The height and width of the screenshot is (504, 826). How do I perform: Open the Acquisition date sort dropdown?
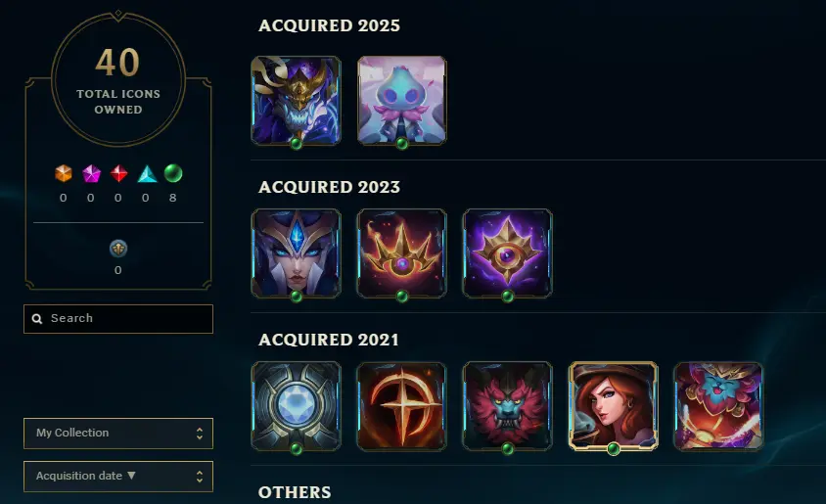point(118,476)
